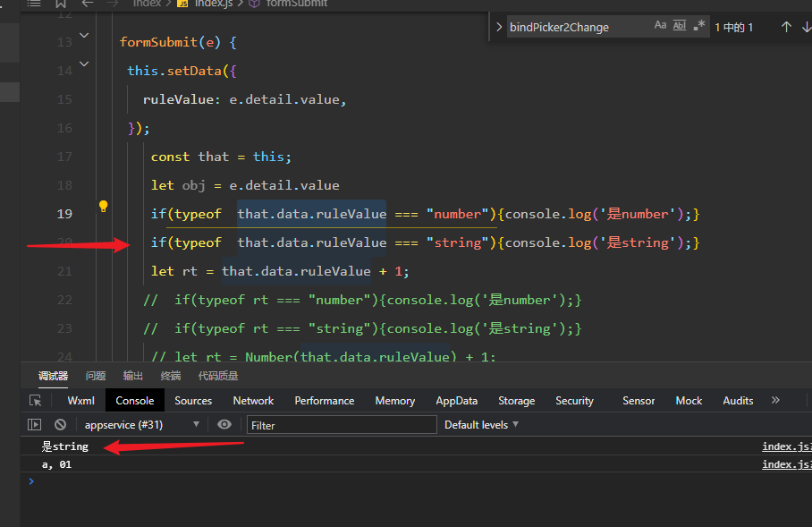This screenshot has width=812, height=527.
Task: Go to next match with down arrow
Action: pyautogui.click(x=807, y=27)
